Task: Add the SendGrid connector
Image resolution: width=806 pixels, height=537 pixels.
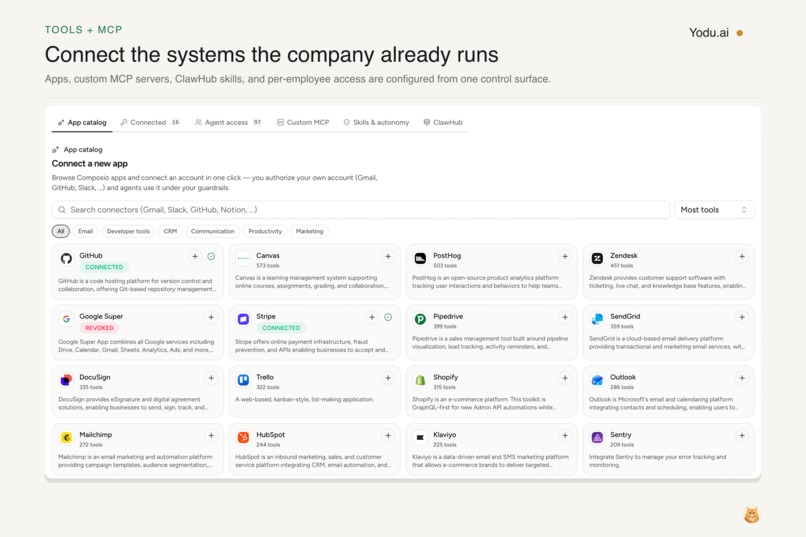Action: coord(742,317)
